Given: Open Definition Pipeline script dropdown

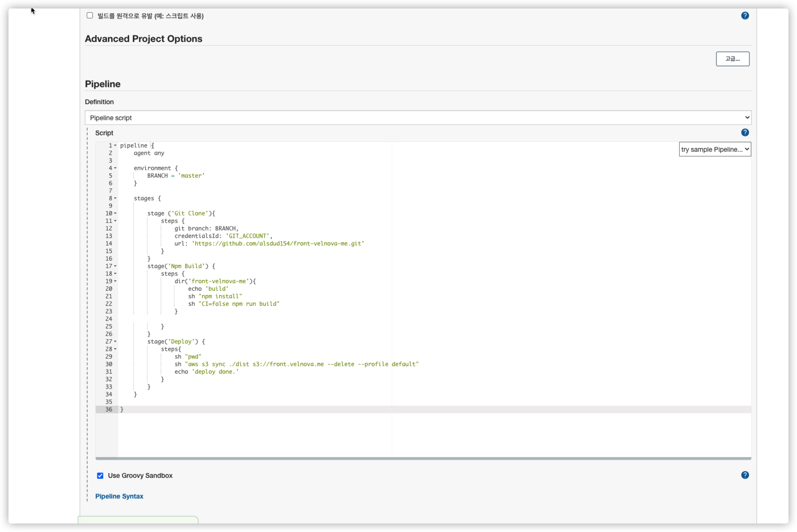Looking at the screenshot, I should [x=418, y=118].
